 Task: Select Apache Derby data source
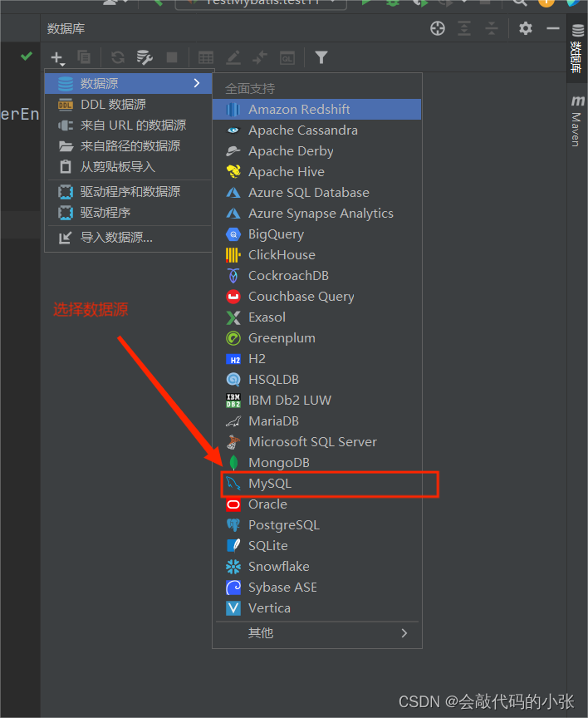pos(316,151)
